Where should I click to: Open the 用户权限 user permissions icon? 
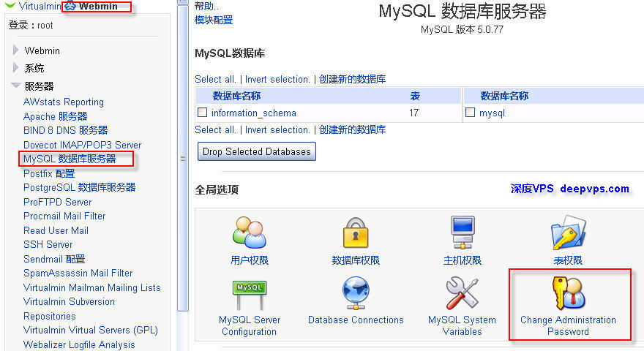click(250, 233)
